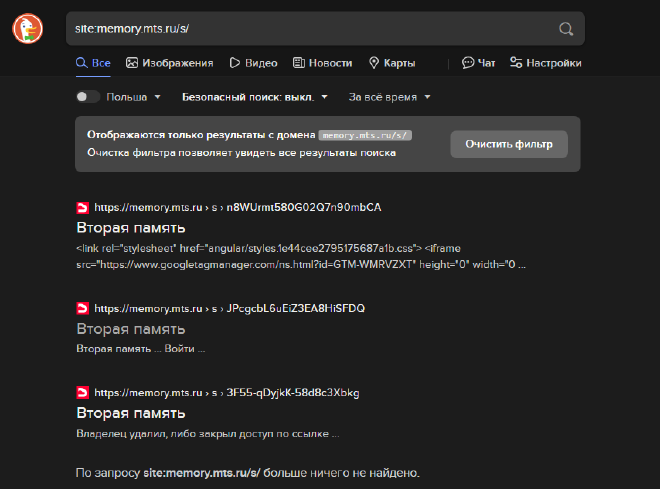Open the За всё время dropdown
The width and height of the screenshot is (660, 489).
pyautogui.click(x=389, y=97)
